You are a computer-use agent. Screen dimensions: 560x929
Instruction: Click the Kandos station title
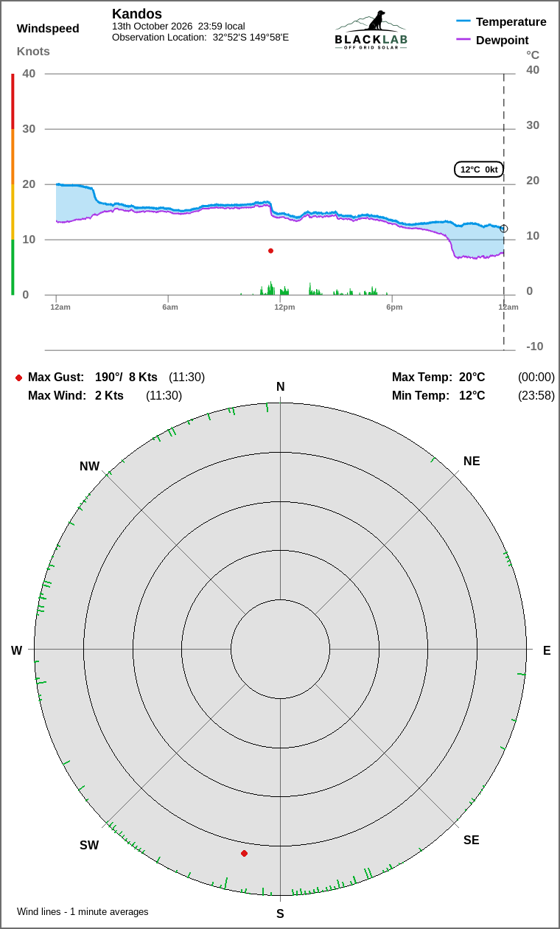tap(137, 14)
